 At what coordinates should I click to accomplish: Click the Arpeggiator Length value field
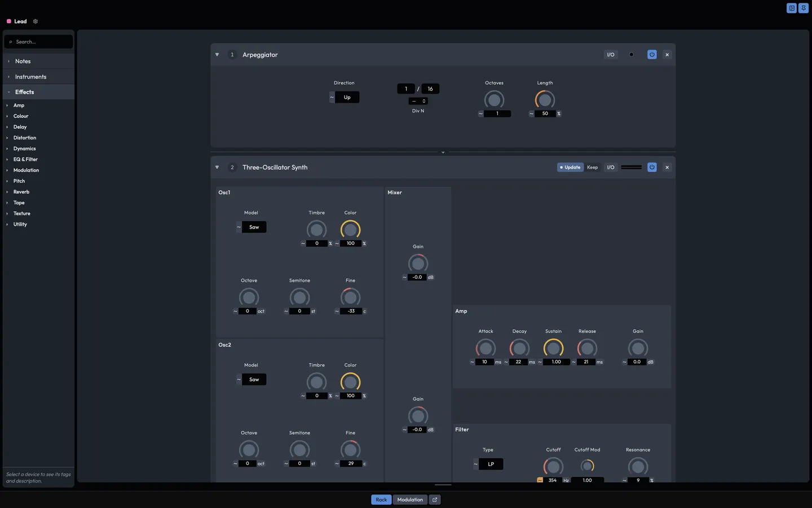(545, 113)
